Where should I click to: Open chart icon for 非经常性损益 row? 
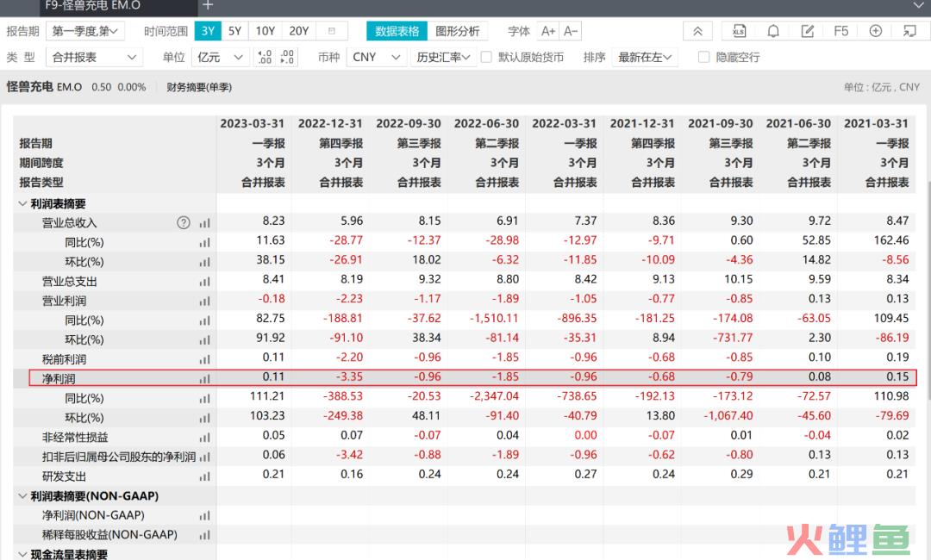[x=205, y=438]
